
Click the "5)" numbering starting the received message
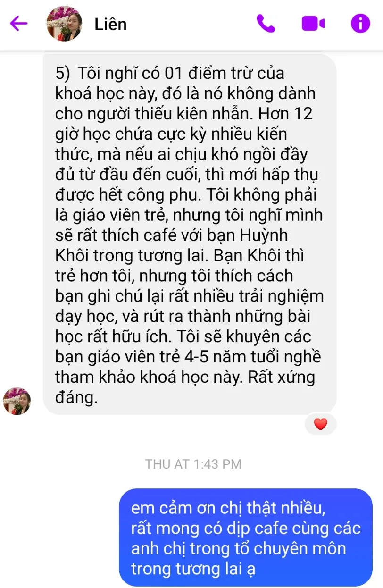pyautogui.click(x=63, y=74)
